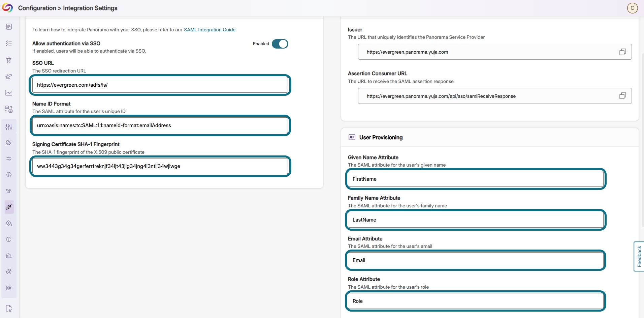Image resolution: width=644 pixels, height=318 pixels.
Task: Open the horizontal sliders icon in the sidebar
Action: (9, 158)
